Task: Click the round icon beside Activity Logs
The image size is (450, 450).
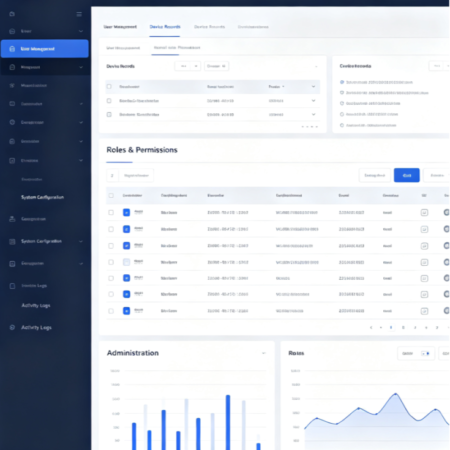Action: point(12,327)
